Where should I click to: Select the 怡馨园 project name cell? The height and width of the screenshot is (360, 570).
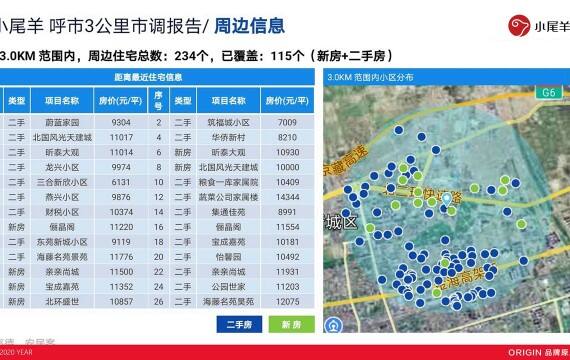229,257
